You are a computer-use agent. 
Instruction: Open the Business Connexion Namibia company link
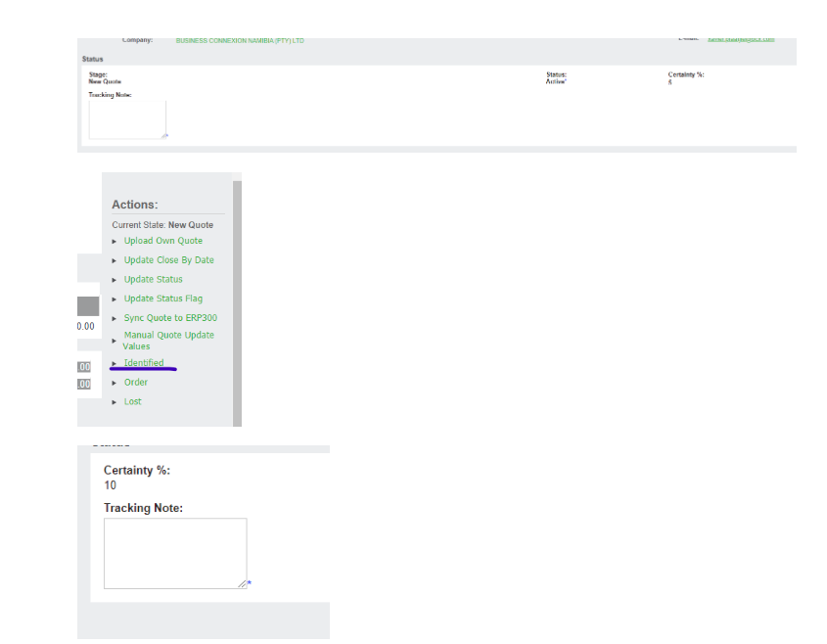[240, 40]
